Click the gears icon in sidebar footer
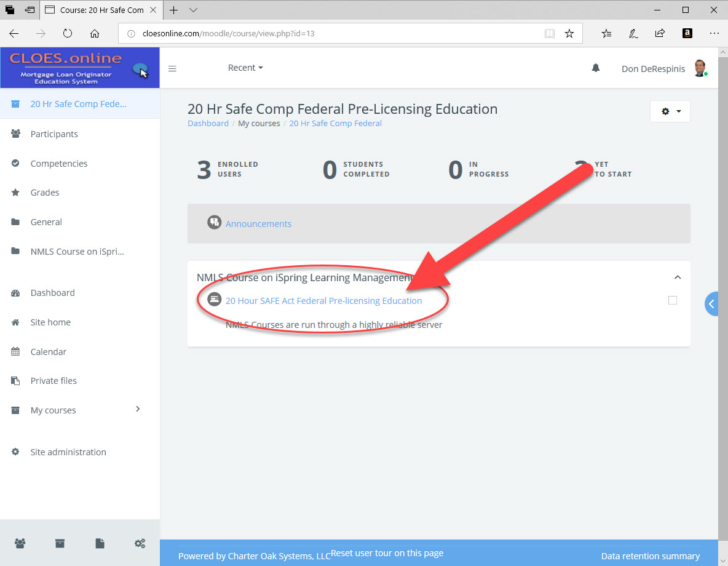Image resolution: width=728 pixels, height=566 pixels. pos(140,543)
